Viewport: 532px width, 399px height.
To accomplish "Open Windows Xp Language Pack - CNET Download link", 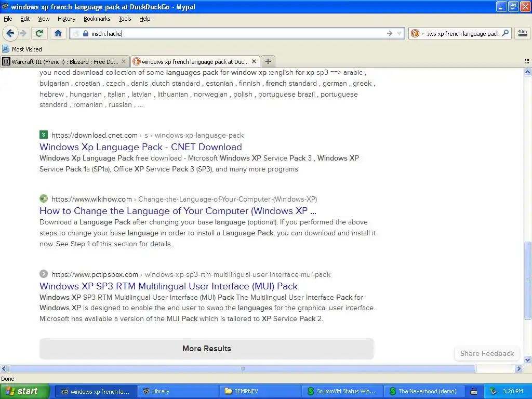I will click(140, 147).
